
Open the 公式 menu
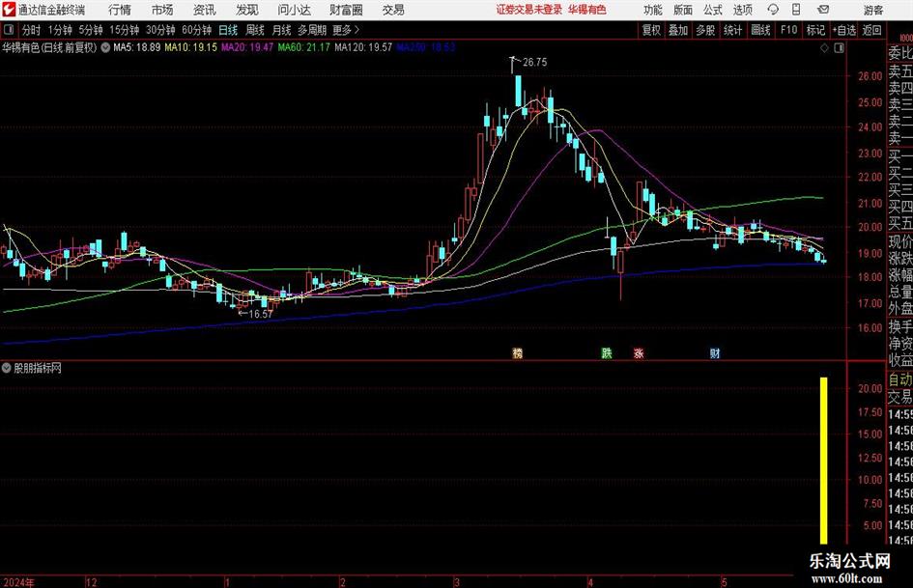tap(712, 10)
